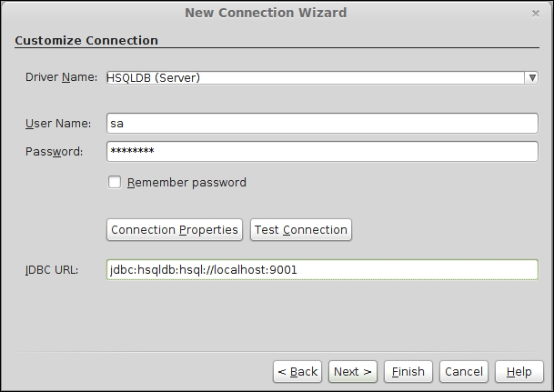Click the Password label
Image resolution: width=554 pixels, height=392 pixels.
coord(54,152)
